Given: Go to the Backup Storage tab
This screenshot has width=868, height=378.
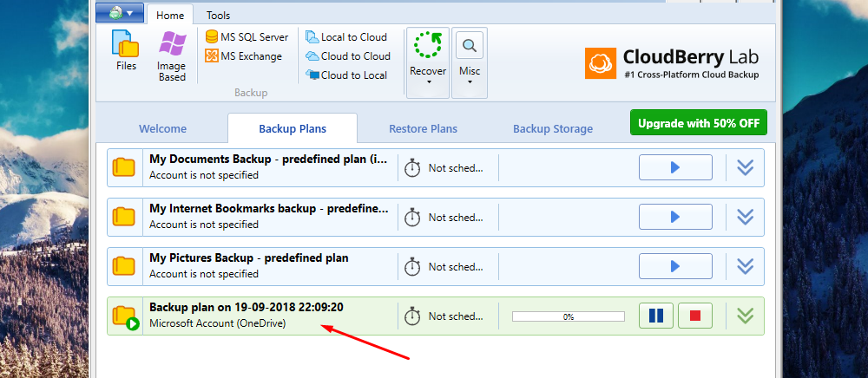Looking at the screenshot, I should tap(552, 129).
